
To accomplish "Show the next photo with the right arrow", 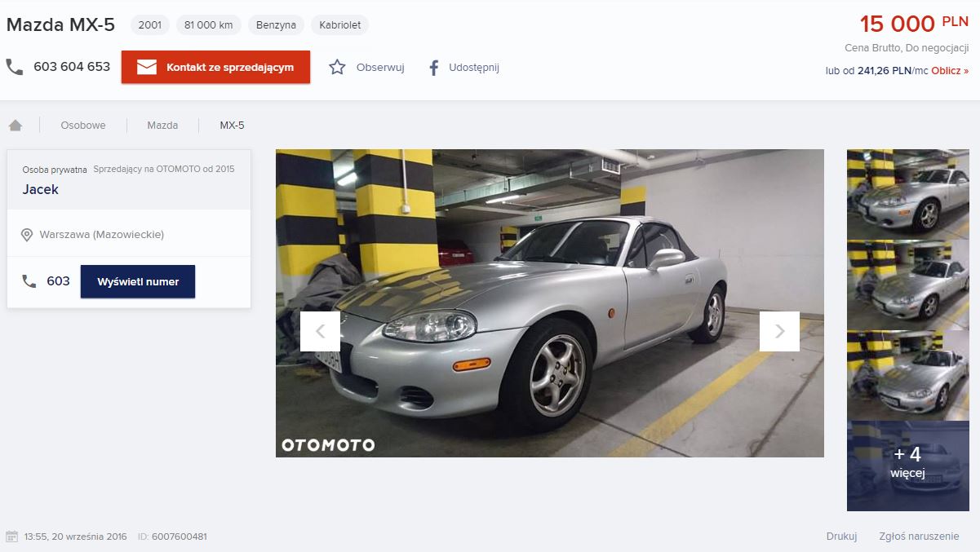I will tap(779, 331).
